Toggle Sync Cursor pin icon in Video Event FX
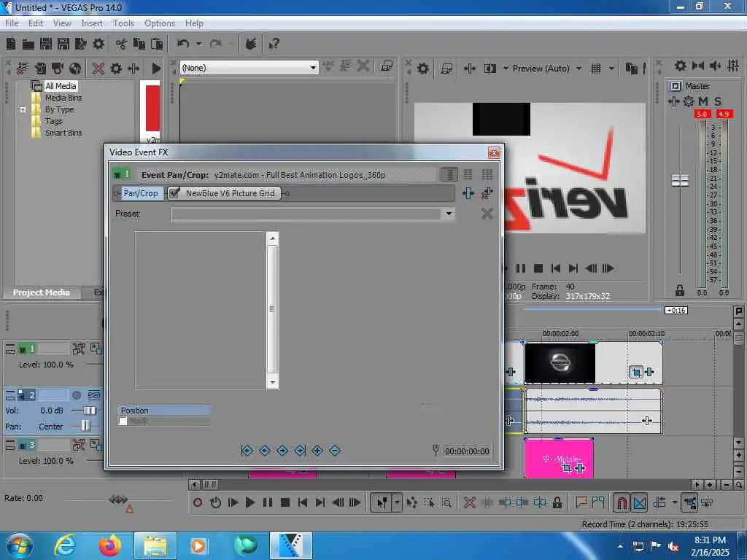 tap(436, 450)
